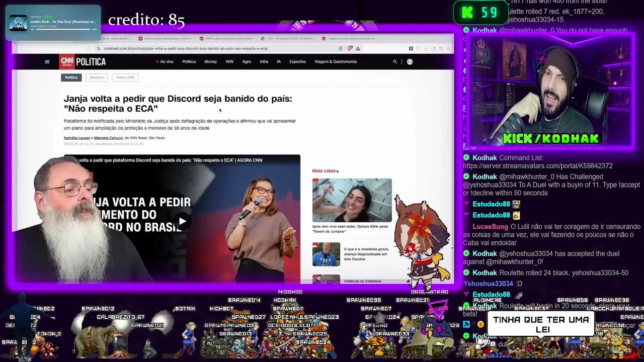Open the user account icon on CNN
Screen dimensions: 644x362
[410, 62]
